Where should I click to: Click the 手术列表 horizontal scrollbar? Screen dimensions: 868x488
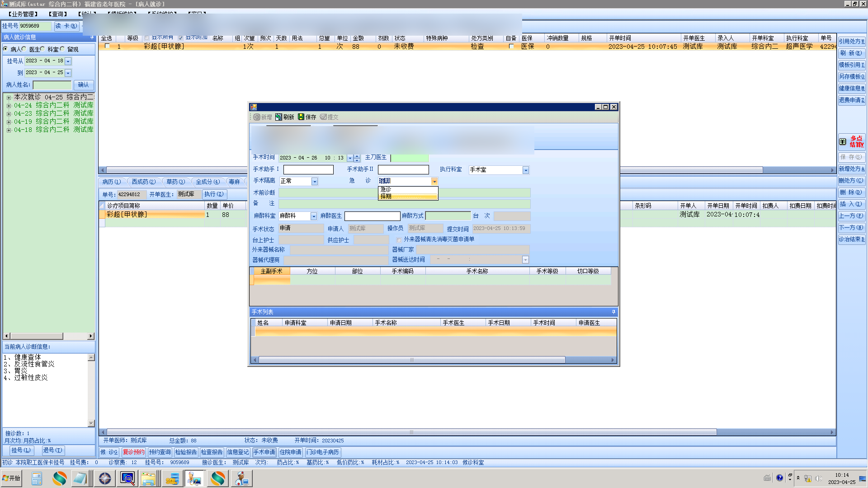coord(411,360)
